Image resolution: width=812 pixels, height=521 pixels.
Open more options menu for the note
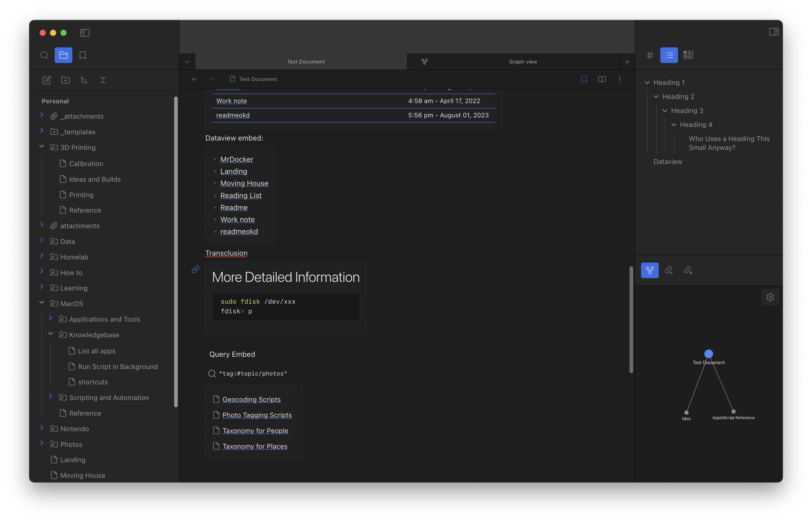pos(619,79)
